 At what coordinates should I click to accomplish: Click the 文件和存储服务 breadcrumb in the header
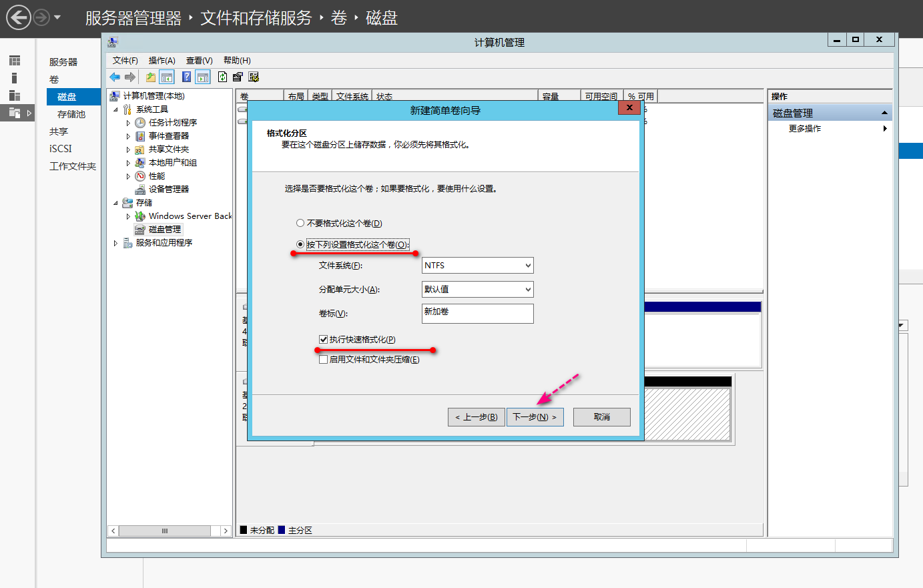256,18
